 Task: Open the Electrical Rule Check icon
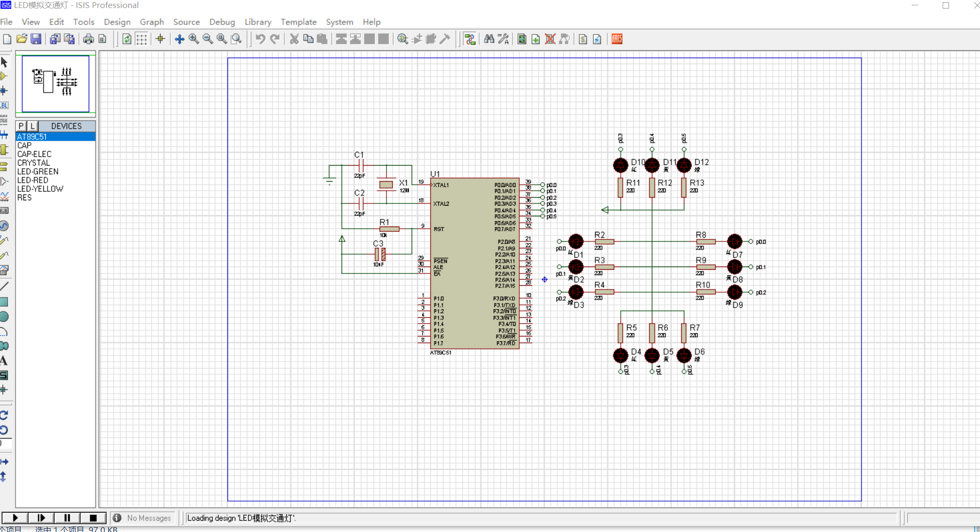coord(597,39)
